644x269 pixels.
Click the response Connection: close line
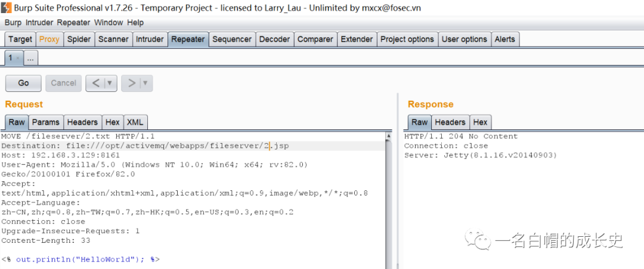click(446, 146)
